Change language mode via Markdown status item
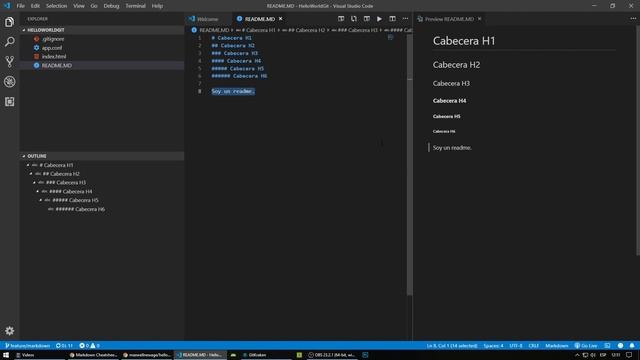 [557, 346]
